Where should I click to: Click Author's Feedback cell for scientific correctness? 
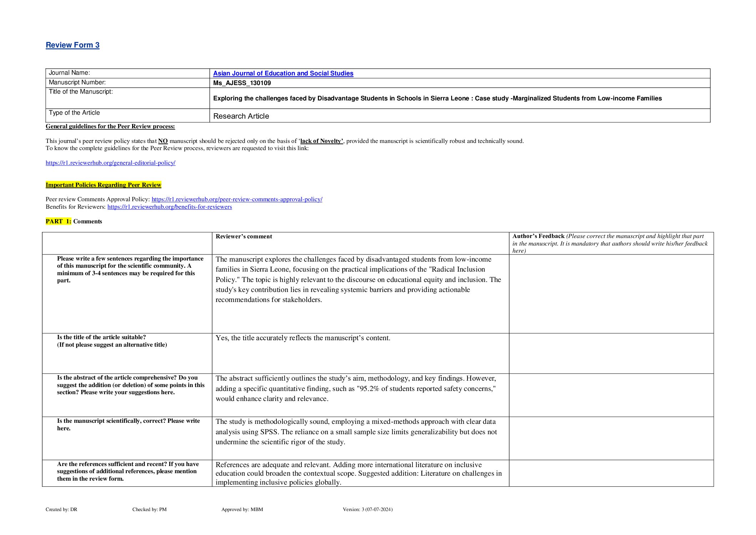point(611,438)
